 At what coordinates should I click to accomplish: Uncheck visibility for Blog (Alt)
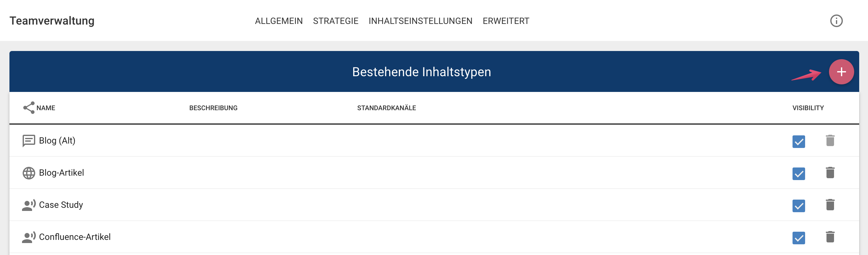[798, 142]
